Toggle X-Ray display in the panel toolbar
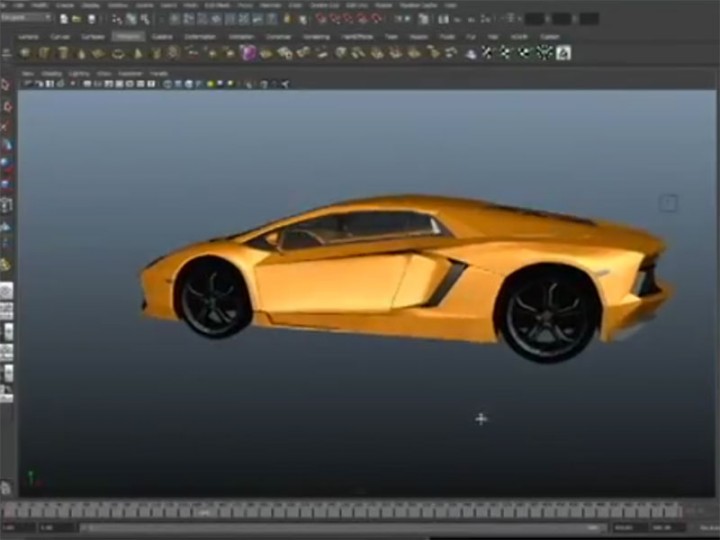This screenshot has height=540, width=720. pyautogui.click(x=264, y=84)
